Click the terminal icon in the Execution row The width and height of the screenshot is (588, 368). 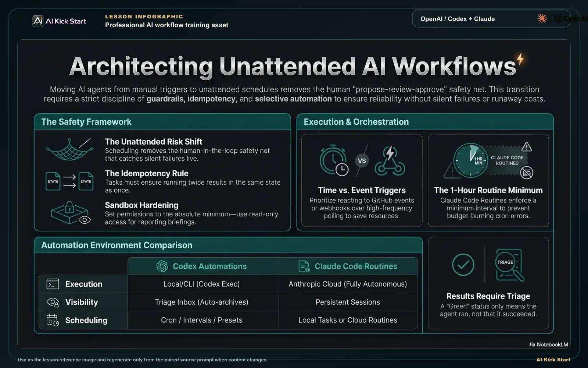[53, 284]
